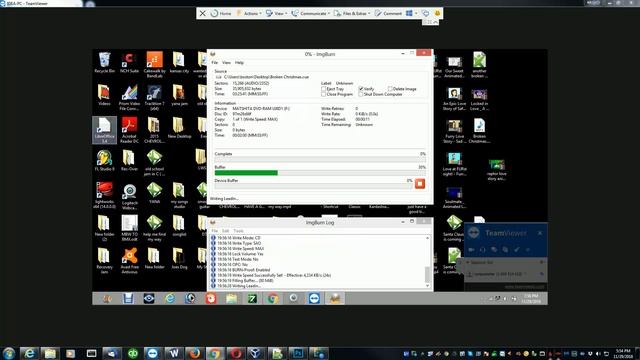The image size is (640, 360).
Task: Click the ImgBurn Log vertical scrollbar thumb
Action: click(427, 274)
